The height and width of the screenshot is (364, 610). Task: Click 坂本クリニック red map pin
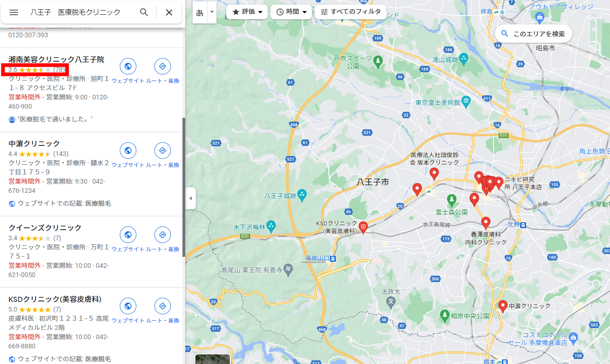click(x=434, y=173)
